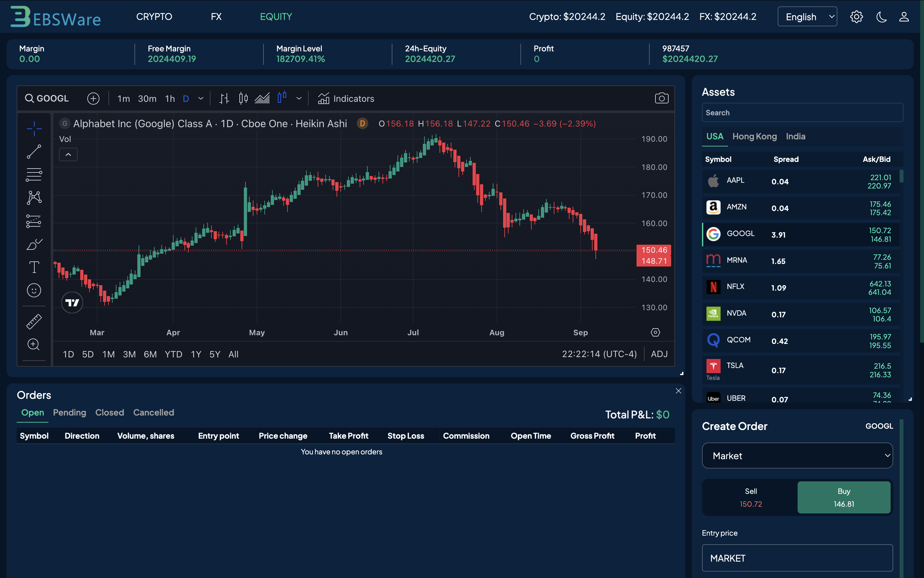Open the FX section
The width and height of the screenshot is (924, 578).
216,17
